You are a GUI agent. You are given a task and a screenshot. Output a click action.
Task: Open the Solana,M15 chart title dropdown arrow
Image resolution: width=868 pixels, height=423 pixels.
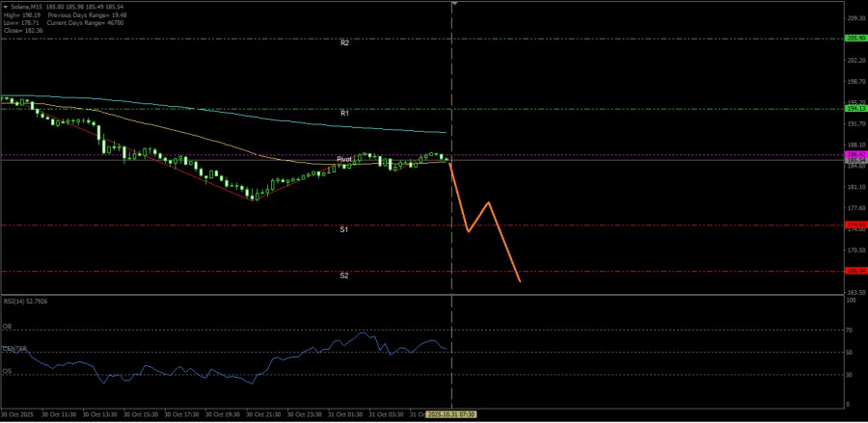pos(3,5)
